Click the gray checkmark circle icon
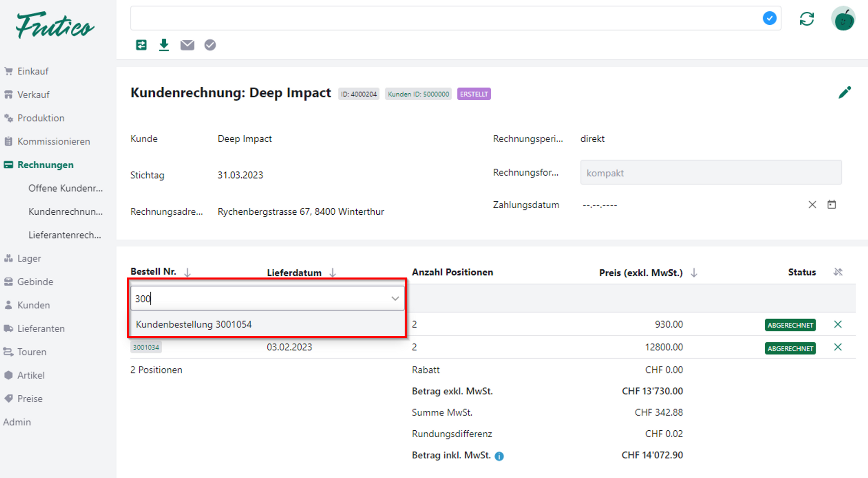Screen dimensions: 868x478 [210, 45]
